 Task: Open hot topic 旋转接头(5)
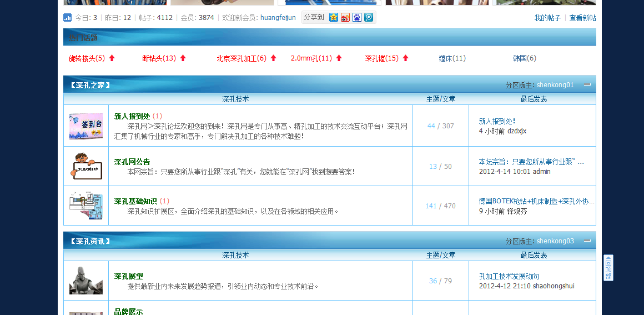point(87,58)
